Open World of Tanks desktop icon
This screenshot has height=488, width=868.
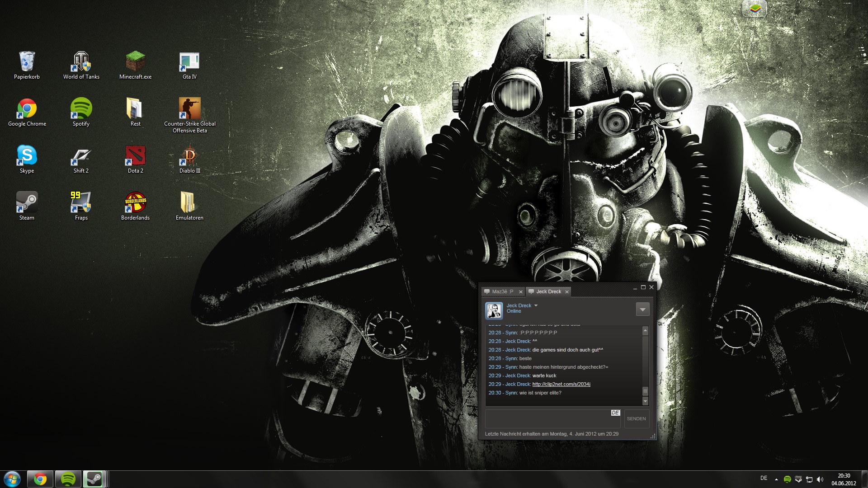(81, 62)
